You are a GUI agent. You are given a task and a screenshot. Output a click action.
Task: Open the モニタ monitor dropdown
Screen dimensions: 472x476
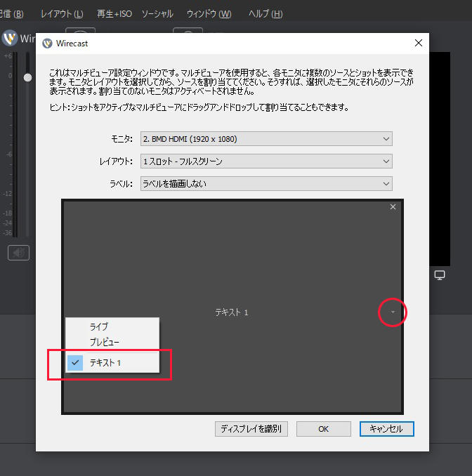click(266, 139)
